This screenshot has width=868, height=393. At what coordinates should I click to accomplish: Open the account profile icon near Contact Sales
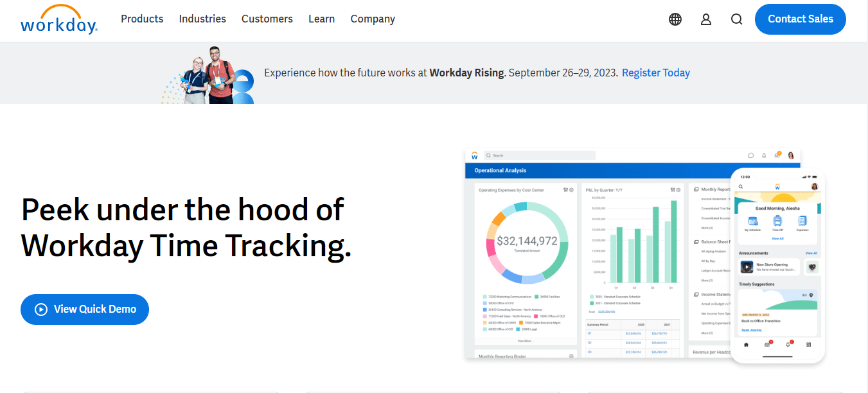tap(706, 19)
